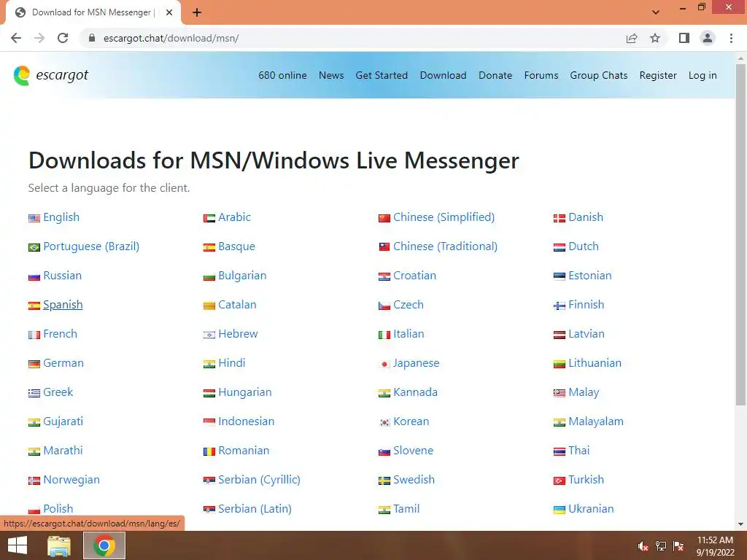Click the South Korea flag beside Korean
Image resolution: width=747 pixels, height=560 pixels.
[384, 422]
